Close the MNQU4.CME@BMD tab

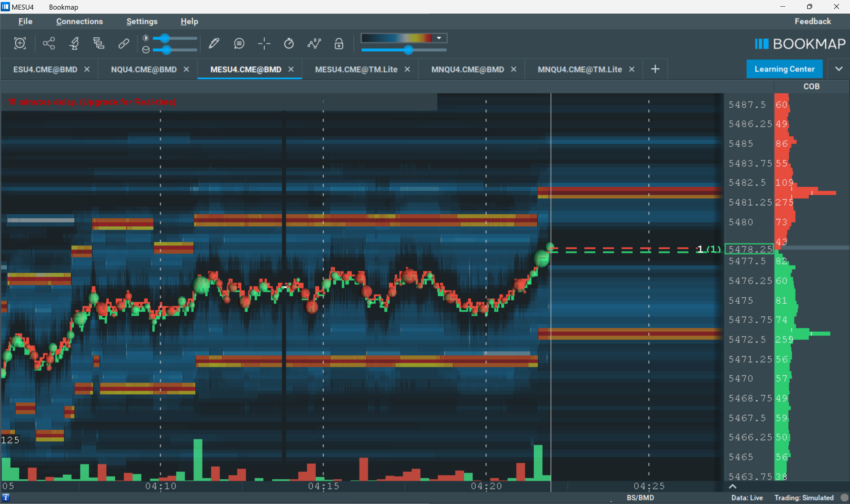click(514, 69)
